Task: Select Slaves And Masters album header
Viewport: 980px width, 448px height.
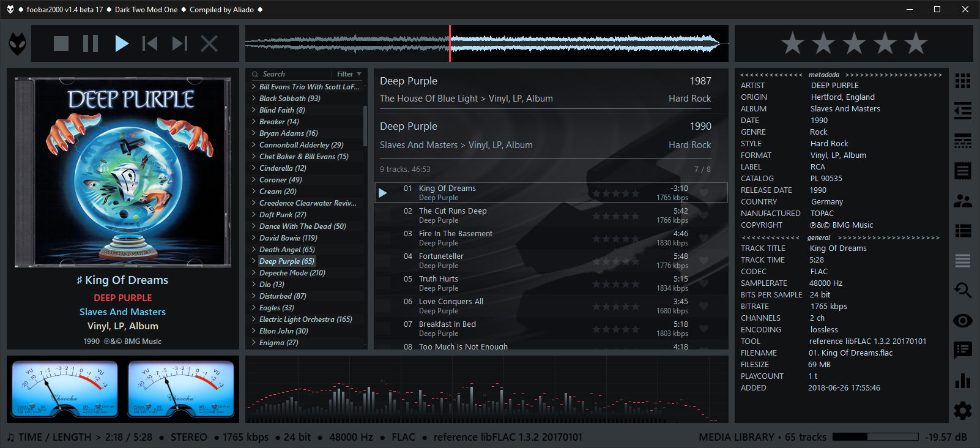Action: pyautogui.click(x=545, y=135)
